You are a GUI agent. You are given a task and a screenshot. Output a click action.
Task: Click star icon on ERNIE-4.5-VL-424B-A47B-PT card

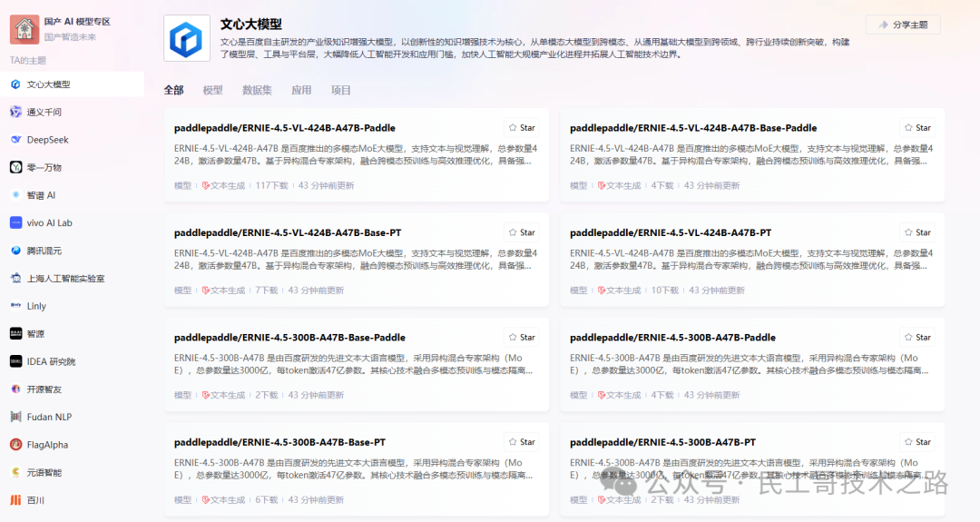[908, 232]
